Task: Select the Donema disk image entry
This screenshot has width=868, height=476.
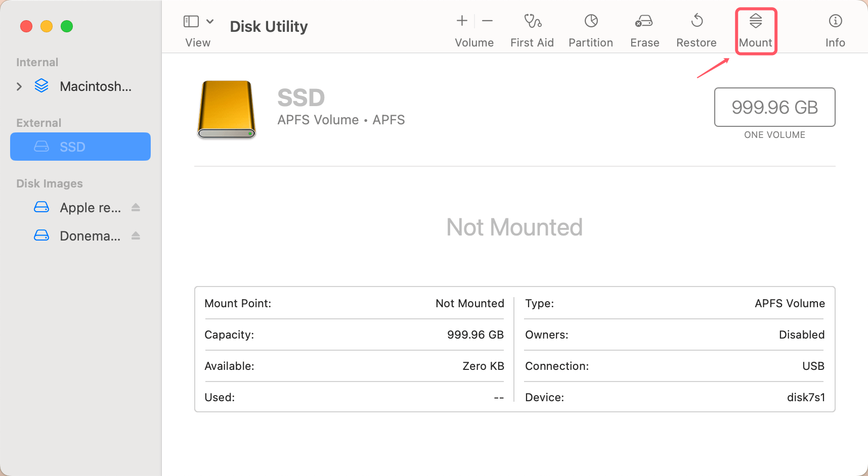Action: (90, 236)
